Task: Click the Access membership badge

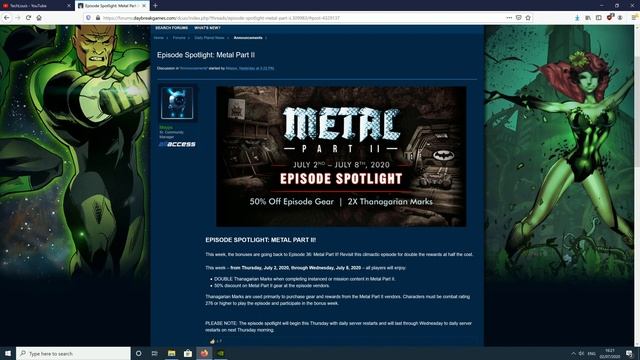Action: (x=177, y=144)
